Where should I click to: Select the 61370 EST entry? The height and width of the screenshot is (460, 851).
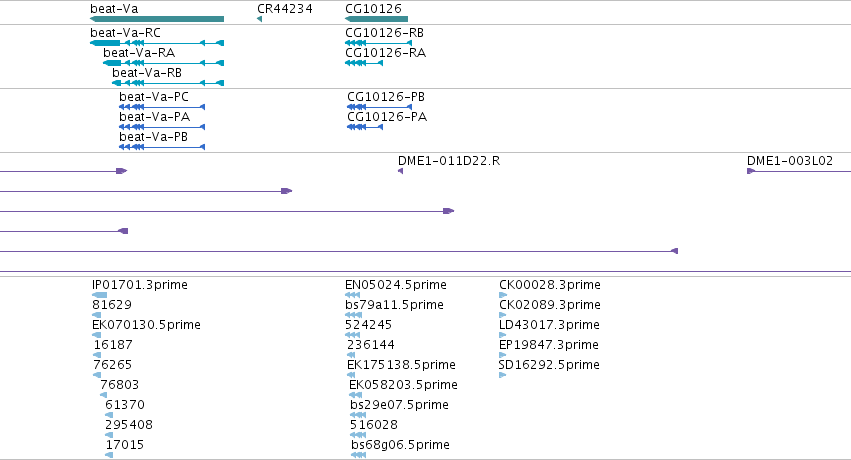click(x=125, y=405)
